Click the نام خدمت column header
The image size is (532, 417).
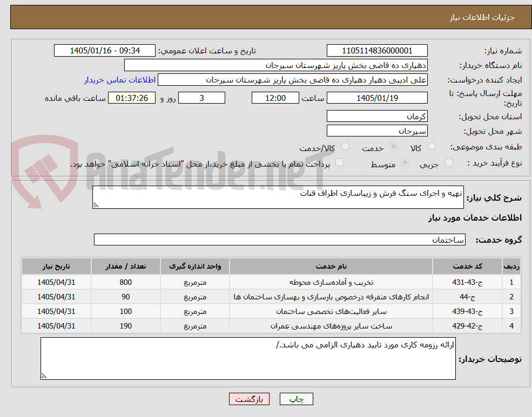(x=331, y=266)
